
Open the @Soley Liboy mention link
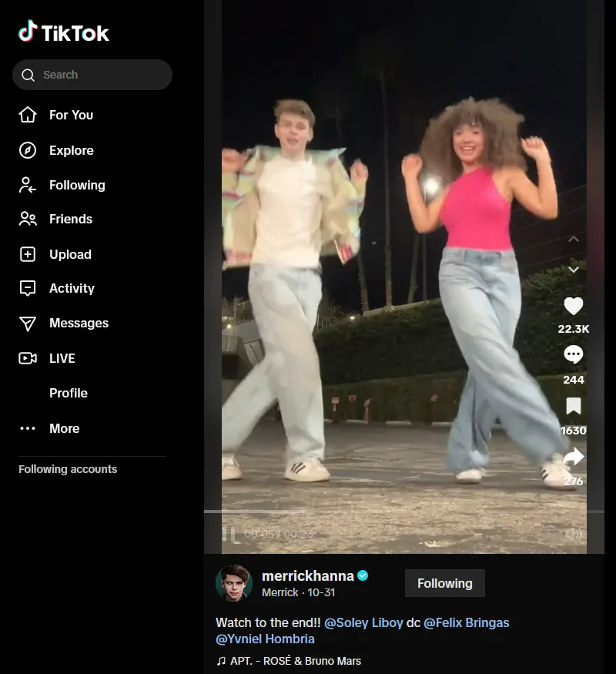coord(363,622)
